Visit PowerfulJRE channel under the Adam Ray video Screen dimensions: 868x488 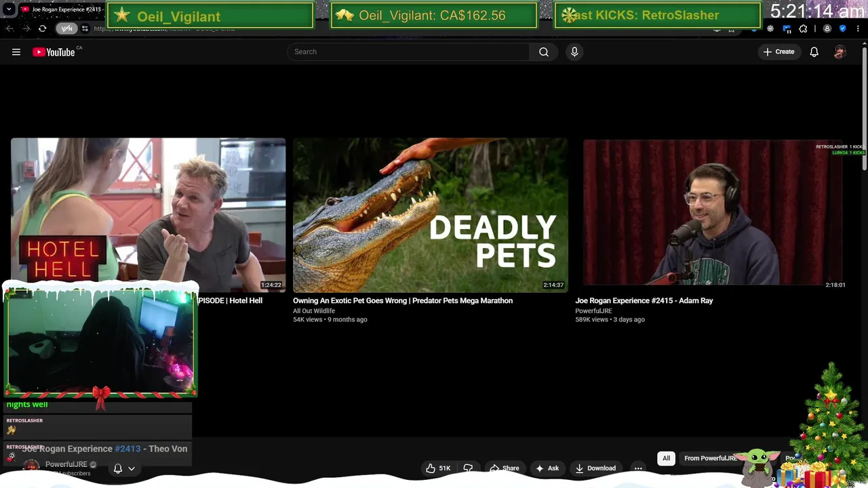pos(593,311)
